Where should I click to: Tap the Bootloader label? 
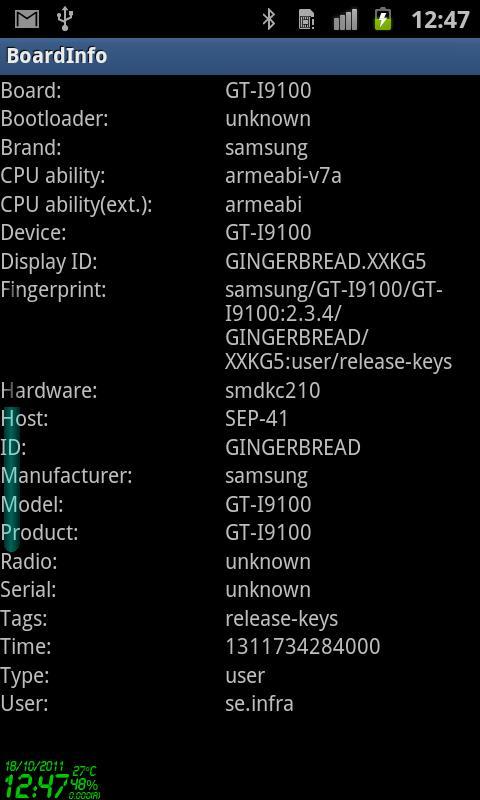click(55, 119)
